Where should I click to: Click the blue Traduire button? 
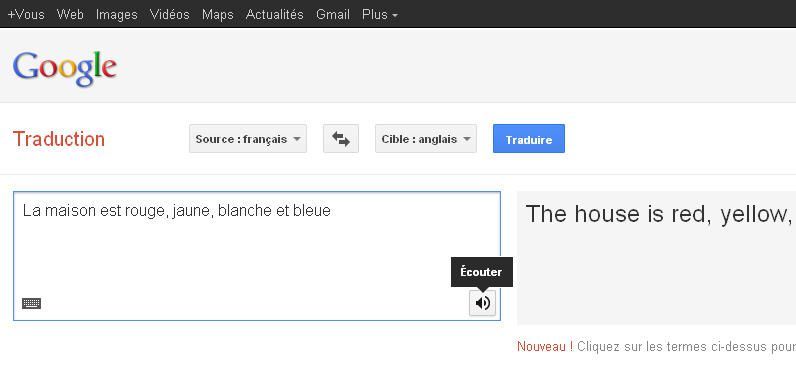tap(528, 139)
